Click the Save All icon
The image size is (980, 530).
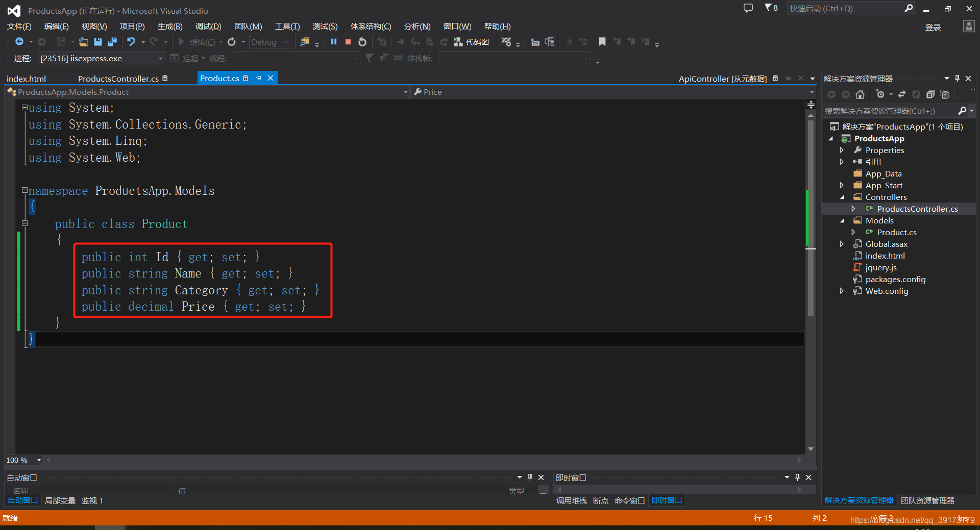(112, 42)
